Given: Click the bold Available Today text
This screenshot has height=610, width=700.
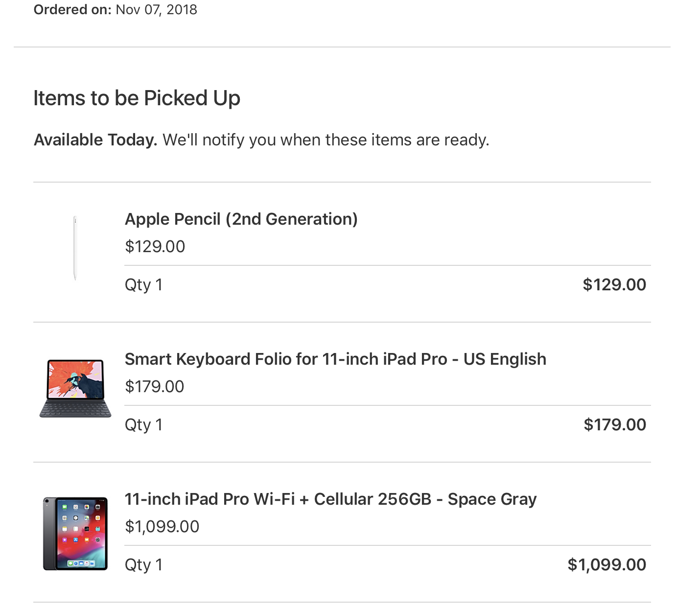Looking at the screenshot, I should click(x=95, y=140).
